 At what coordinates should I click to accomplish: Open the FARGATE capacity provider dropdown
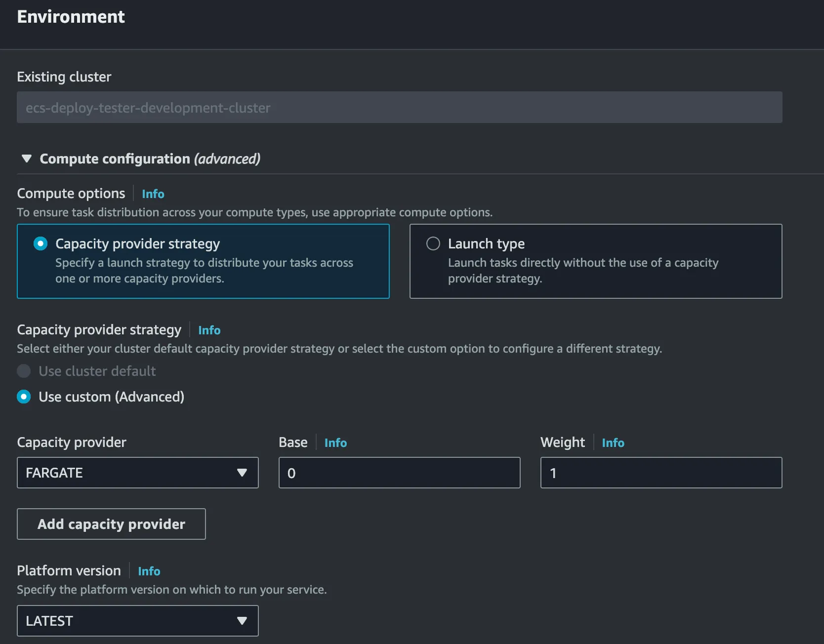(x=128, y=473)
